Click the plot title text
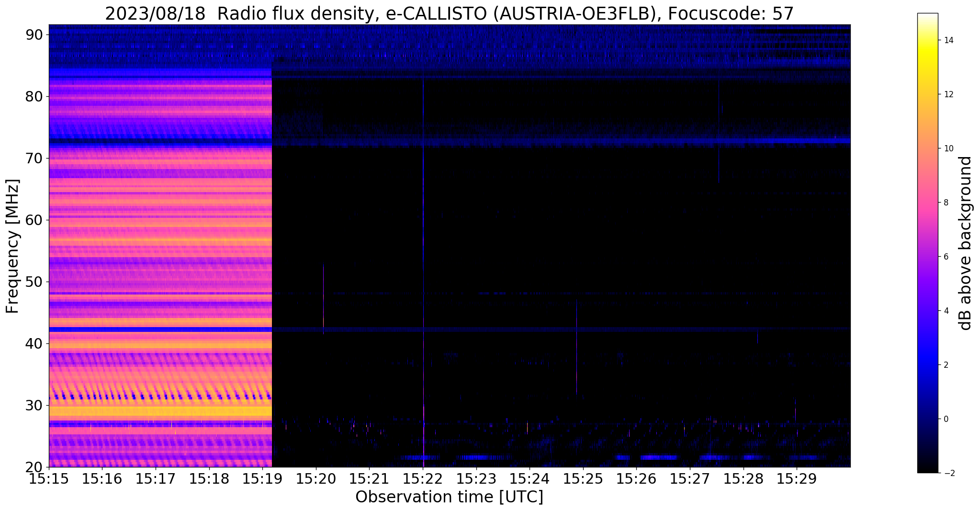 point(449,13)
